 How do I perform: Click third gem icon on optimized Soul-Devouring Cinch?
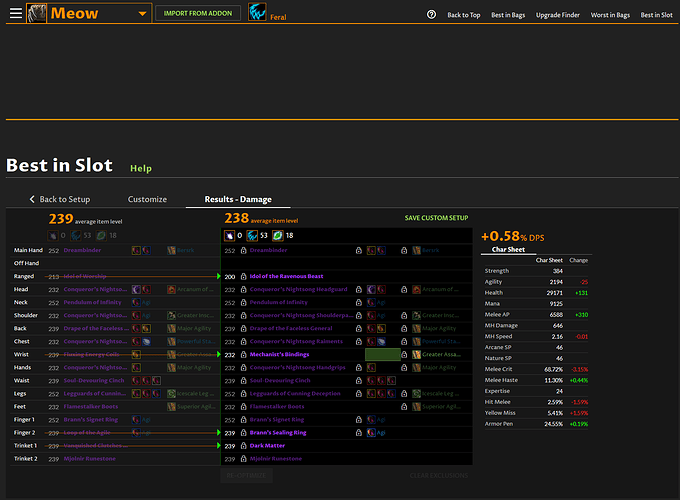391,380
